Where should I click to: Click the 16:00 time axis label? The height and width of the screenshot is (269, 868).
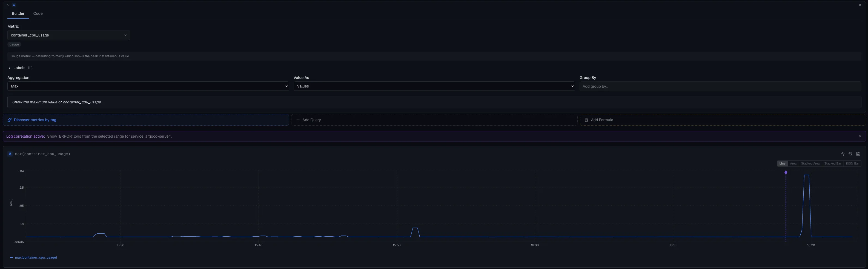[535, 245]
